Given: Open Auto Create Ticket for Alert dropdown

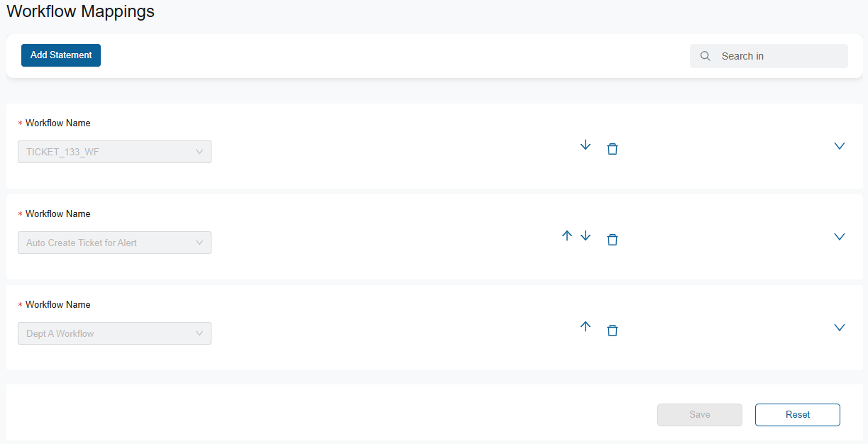Looking at the screenshot, I should click(x=114, y=243).
